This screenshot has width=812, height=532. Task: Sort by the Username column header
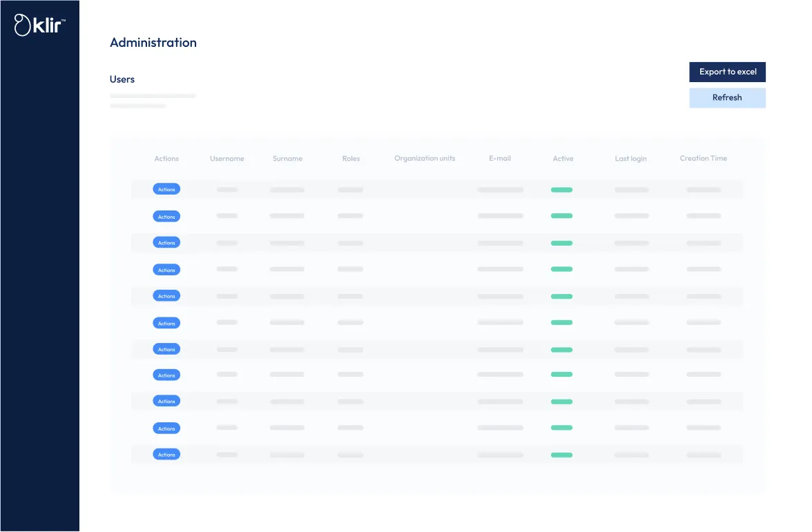coord(227,159)
